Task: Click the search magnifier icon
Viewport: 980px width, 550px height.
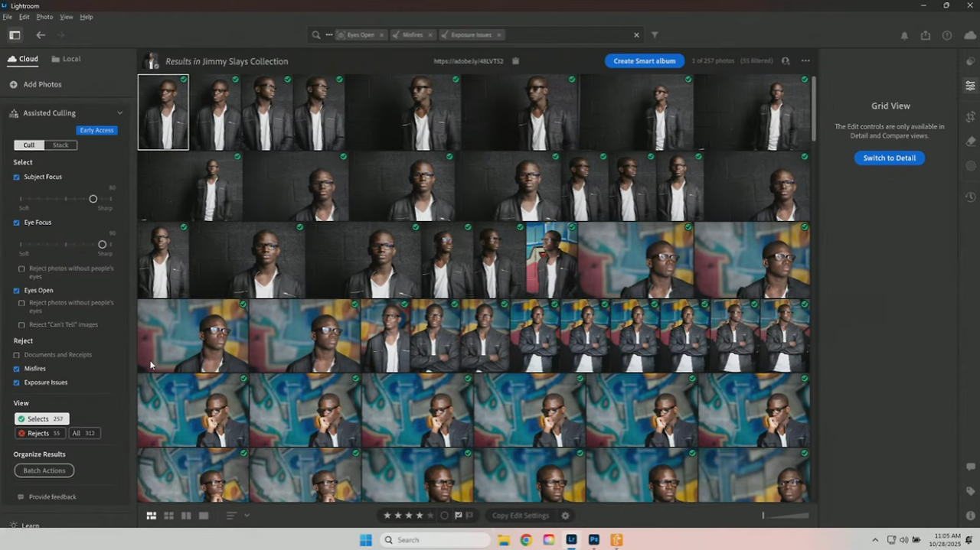Action: [x=316, y=35]
